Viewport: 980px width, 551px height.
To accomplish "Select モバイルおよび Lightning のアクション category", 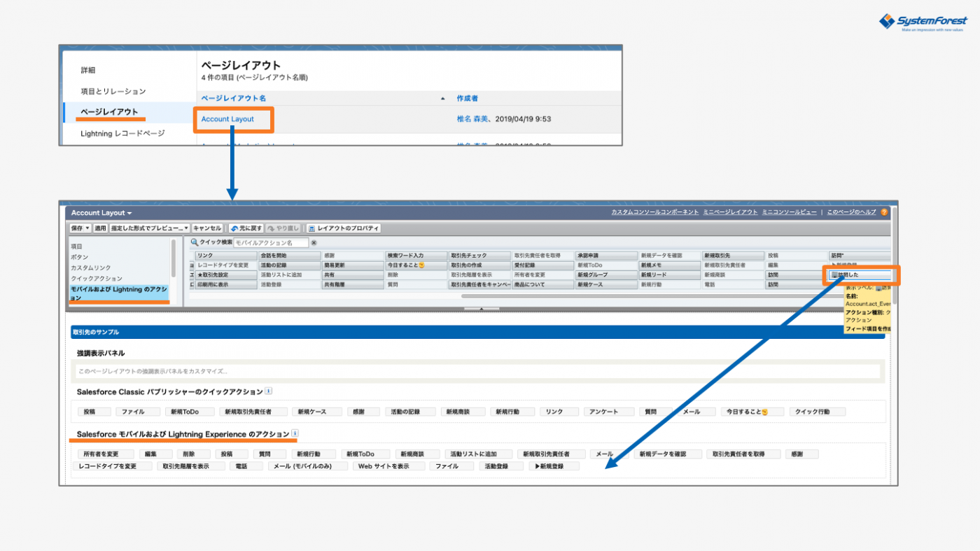I will tap(119, 293).
